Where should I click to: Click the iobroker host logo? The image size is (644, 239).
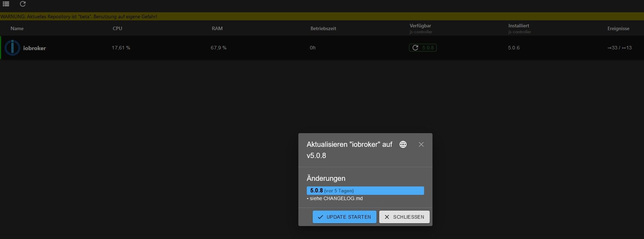pos(12,48)
